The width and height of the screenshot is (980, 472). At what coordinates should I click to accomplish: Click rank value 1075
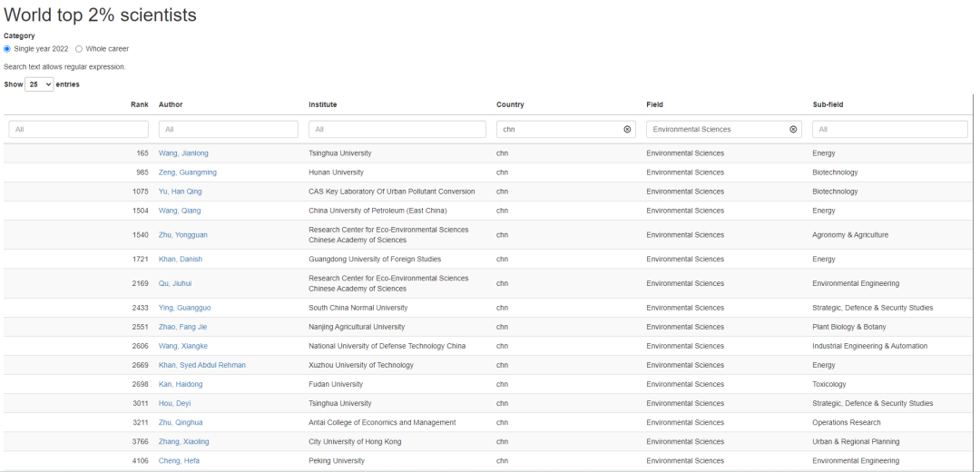141,192
